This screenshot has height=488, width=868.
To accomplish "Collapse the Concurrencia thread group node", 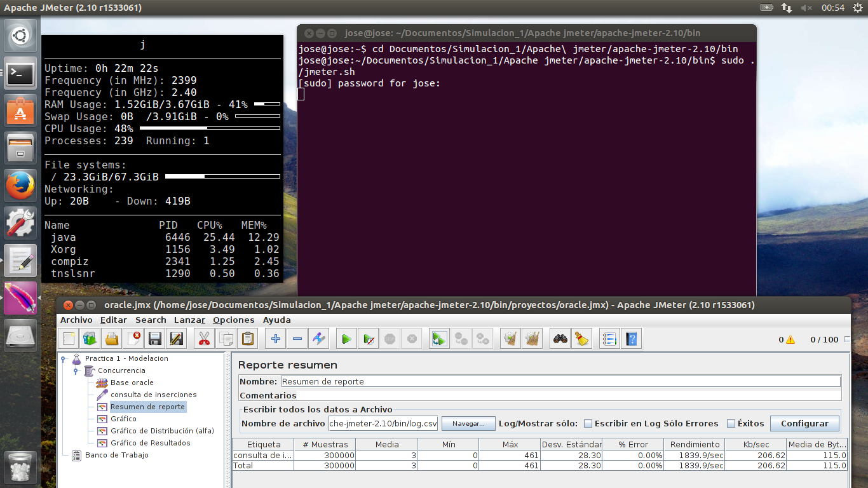I will tap(76, 371).
